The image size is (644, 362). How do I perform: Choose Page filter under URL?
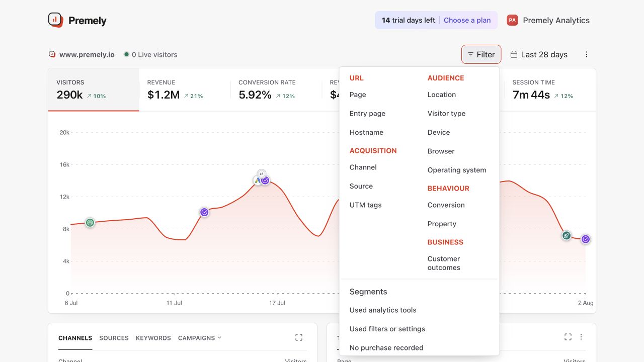point(358,95)
